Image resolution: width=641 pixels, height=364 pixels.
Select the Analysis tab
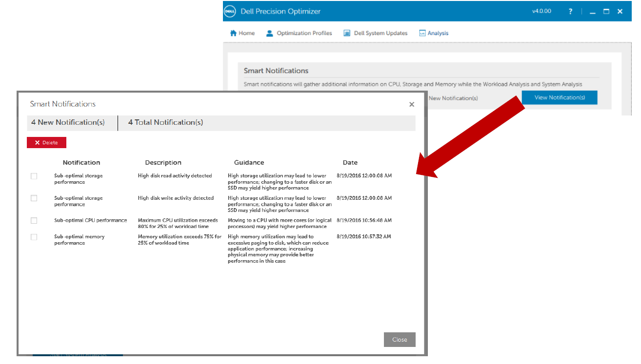(434, 33)
